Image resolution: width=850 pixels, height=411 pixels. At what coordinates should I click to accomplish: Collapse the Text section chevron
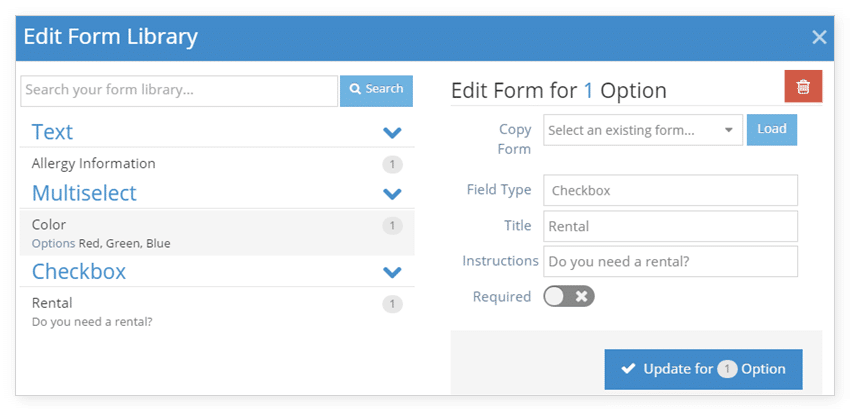point(392,132)
